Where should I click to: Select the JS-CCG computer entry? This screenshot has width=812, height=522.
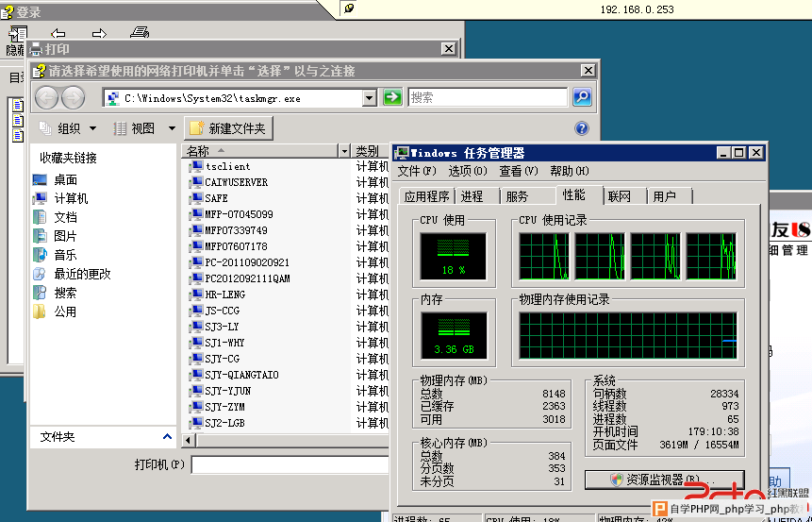214,311
